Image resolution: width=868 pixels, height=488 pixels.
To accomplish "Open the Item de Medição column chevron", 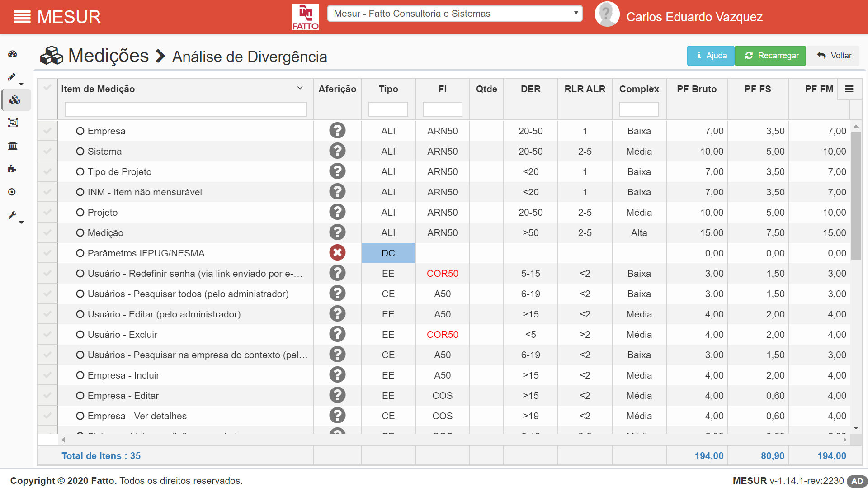I will point(300,88).
